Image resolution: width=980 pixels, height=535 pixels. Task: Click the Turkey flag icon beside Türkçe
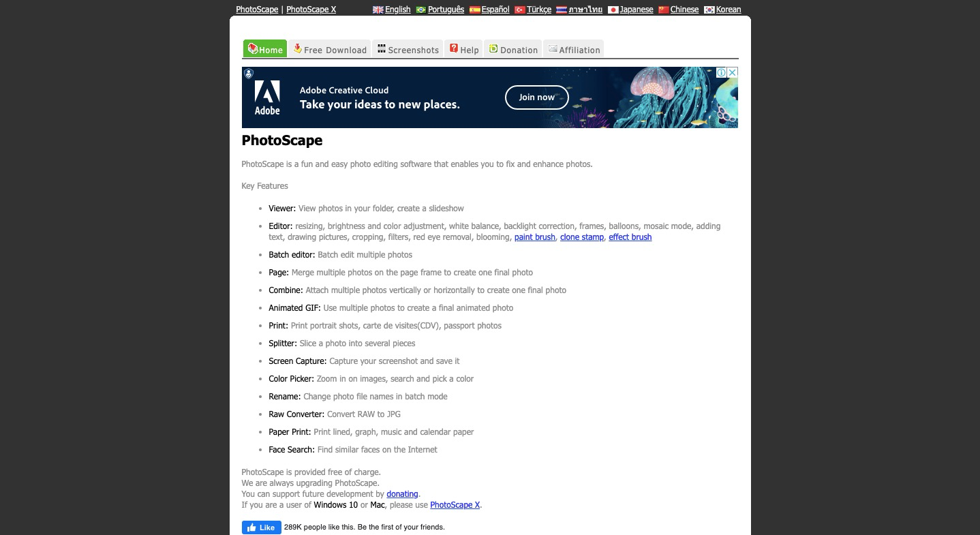(x=519, y=10)
